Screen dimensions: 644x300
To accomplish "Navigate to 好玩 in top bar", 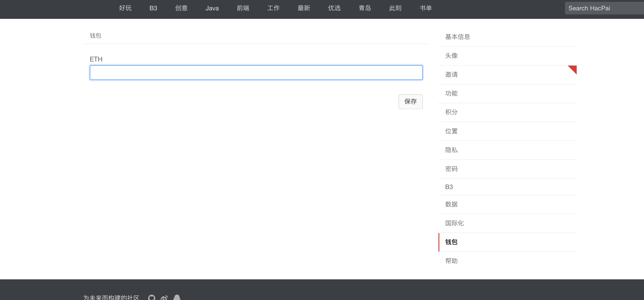I will click(x=125, y=8).
